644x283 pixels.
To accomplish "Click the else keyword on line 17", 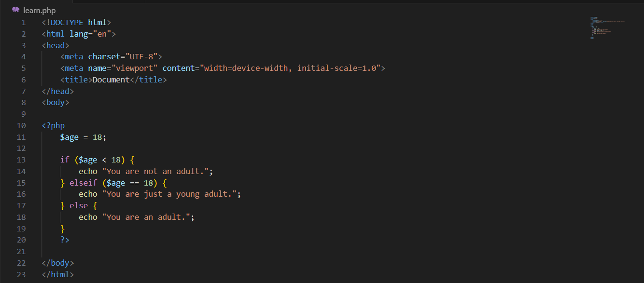I will point(79,206).
